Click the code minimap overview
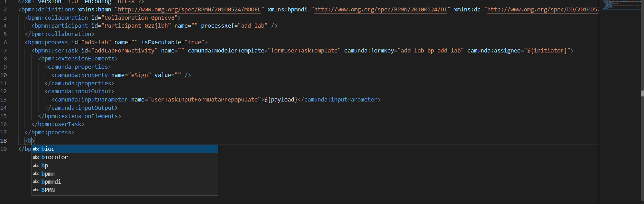 point(621,6)
